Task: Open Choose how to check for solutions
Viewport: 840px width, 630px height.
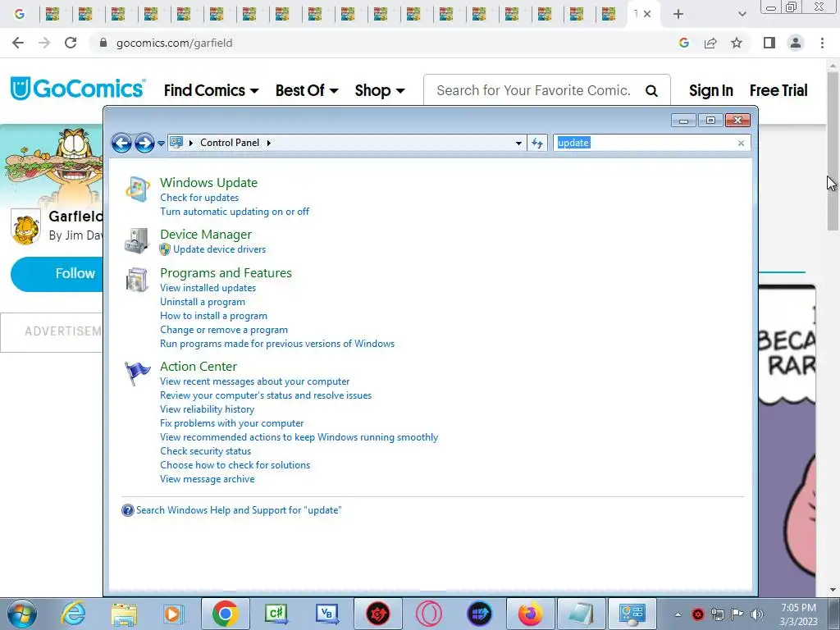Action: [x=235, y=465]
